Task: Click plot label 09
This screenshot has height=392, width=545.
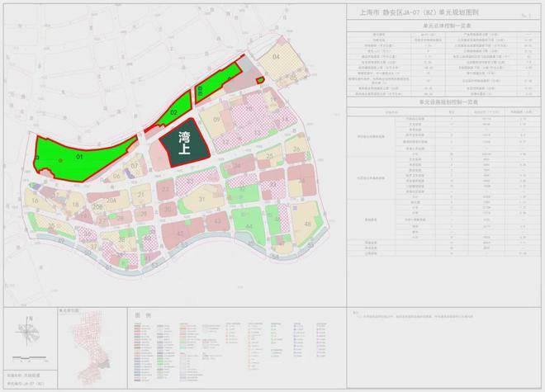Action: point(216,120)
